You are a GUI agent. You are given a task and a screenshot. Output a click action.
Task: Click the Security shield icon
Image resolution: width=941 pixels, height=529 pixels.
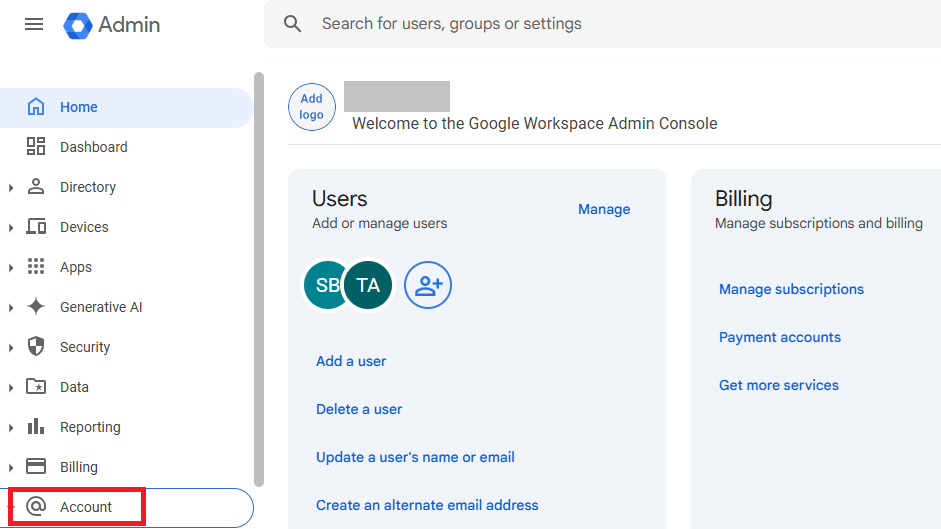tap(36, 346)
